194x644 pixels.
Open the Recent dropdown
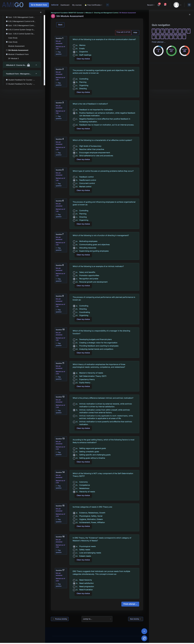pos(150,5)
